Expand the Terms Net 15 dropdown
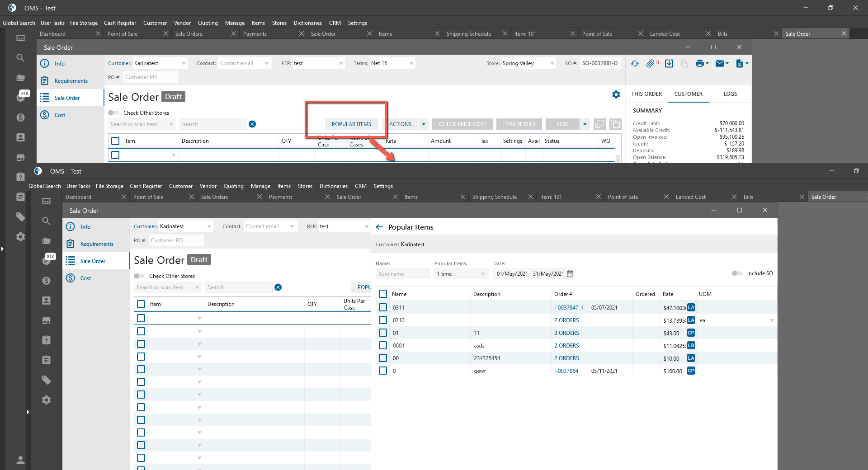This screenshot has width=868, height=470. pos(411,64)
